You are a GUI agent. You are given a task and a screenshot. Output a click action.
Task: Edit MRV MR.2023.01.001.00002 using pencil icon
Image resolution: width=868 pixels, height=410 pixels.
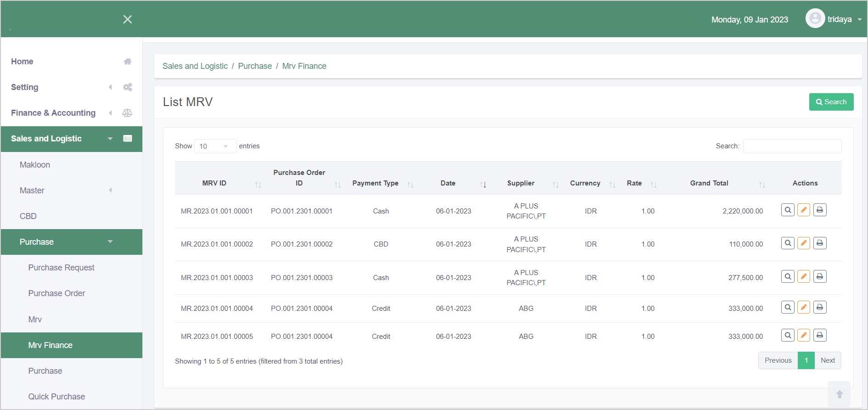(804, 243)
